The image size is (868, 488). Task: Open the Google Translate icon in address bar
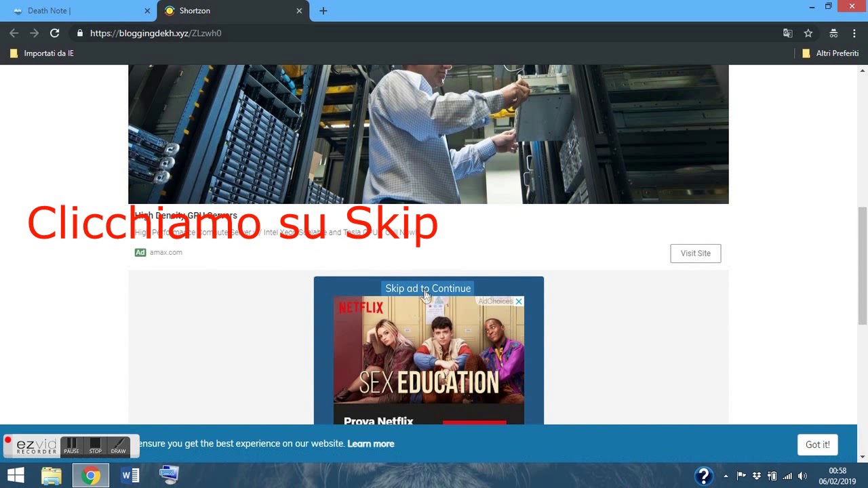(x=787, y=33)
